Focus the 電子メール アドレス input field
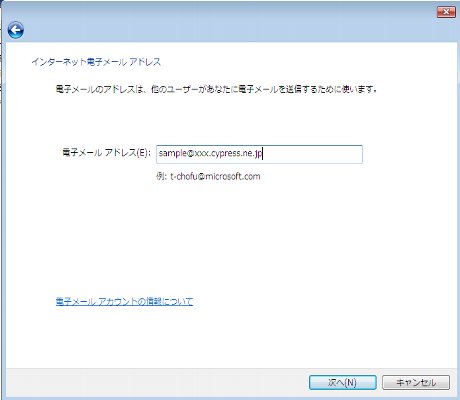This screenshot has width=460, height=400. pos(259,154)
